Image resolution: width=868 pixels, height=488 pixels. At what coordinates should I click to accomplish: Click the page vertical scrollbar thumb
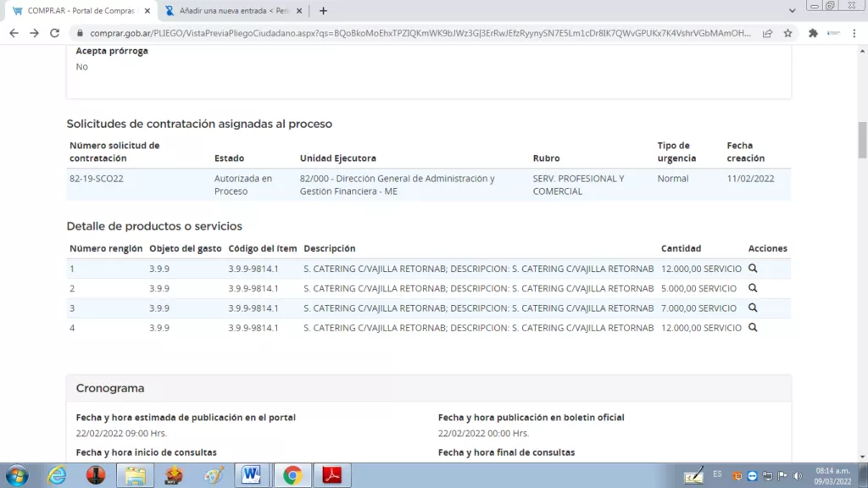[862, 140]
